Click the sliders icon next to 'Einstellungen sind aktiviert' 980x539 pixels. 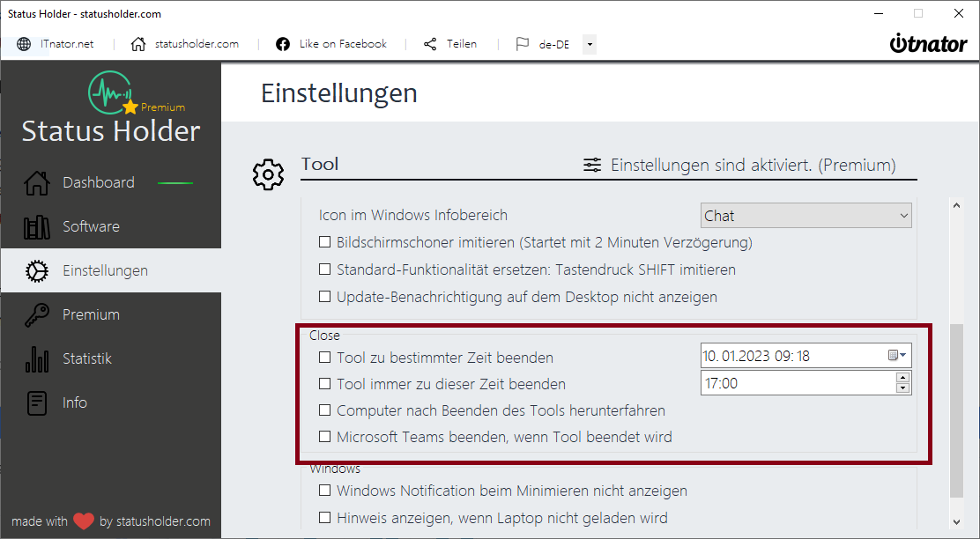click(x=592, y=165)
